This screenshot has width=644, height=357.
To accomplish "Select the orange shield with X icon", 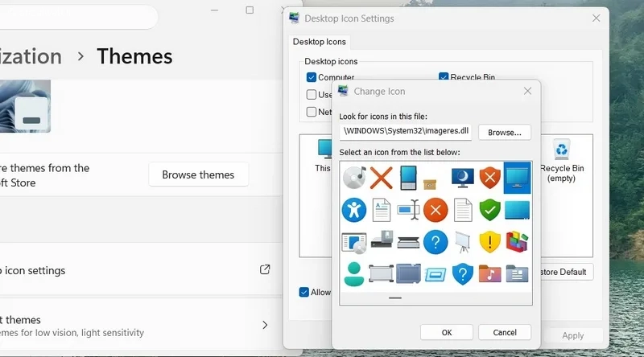I will tap(489, 177).
